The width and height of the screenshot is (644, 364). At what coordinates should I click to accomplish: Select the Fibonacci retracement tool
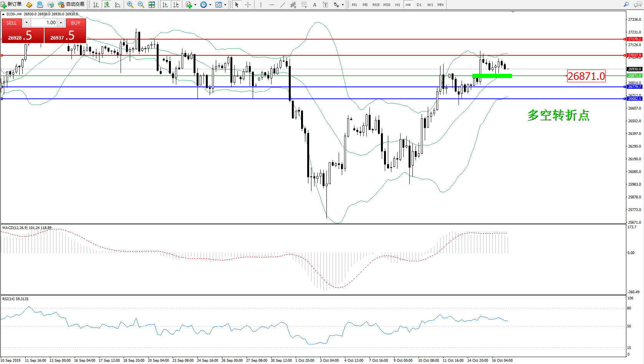pyautogui.click(x=304, y=5)
